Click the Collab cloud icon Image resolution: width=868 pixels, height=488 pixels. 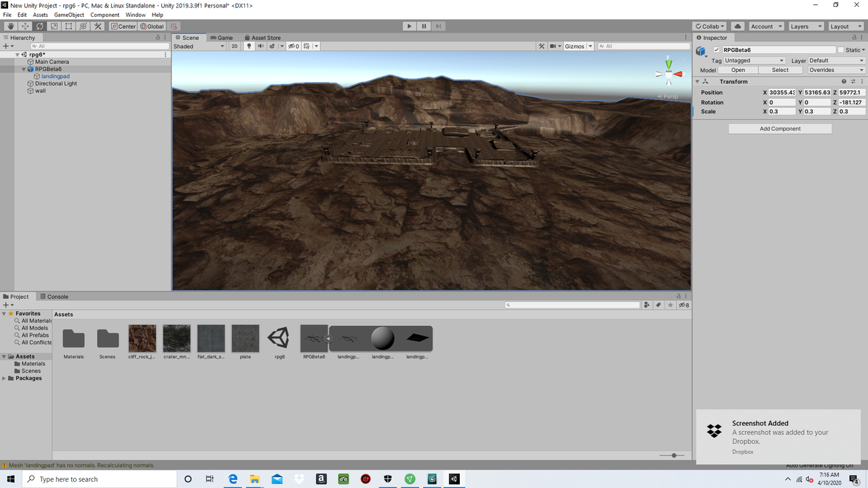pos(737,26)
